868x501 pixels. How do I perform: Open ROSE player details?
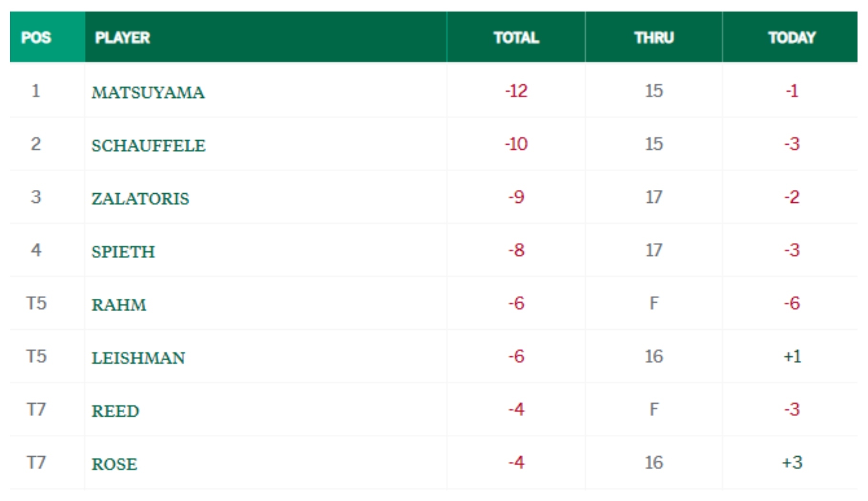pyautogui.click(x=114, y=464)
